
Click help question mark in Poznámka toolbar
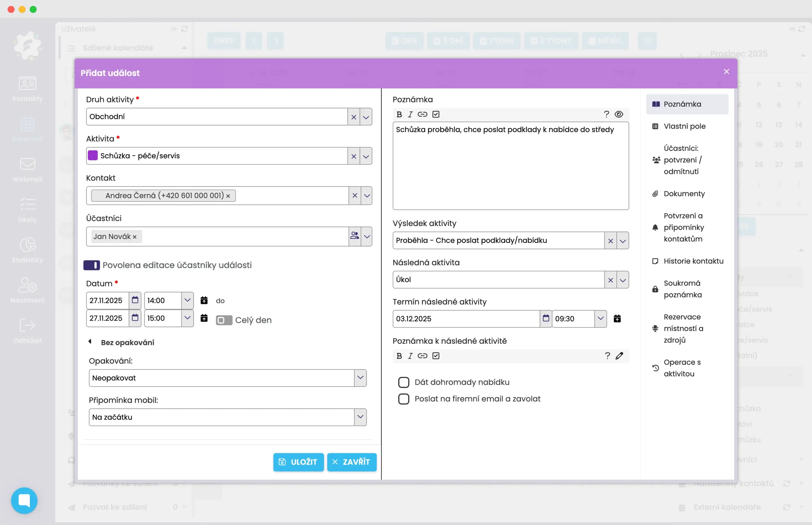coord(606,114)
